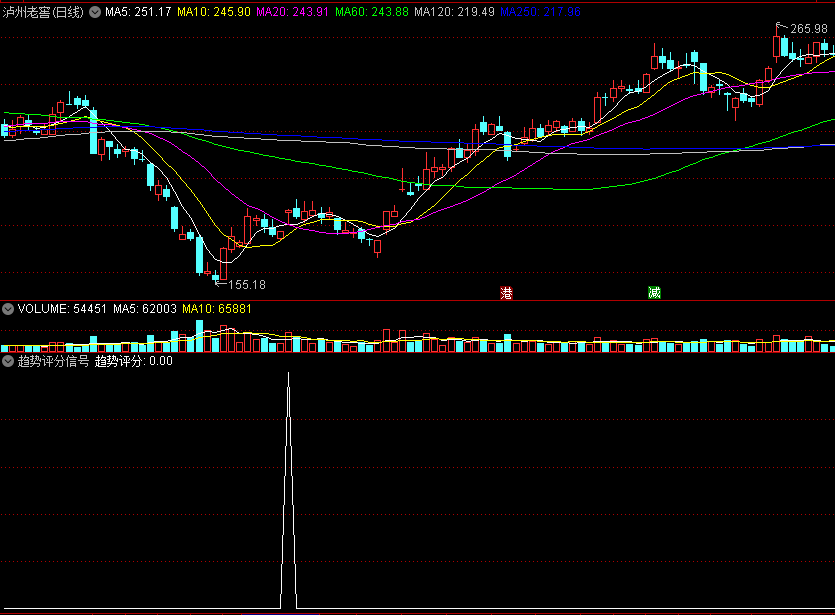The height and width of the screenshot is (615, 835).
Task: Click the MA250: 217.96 label
Action: point(540,12)
